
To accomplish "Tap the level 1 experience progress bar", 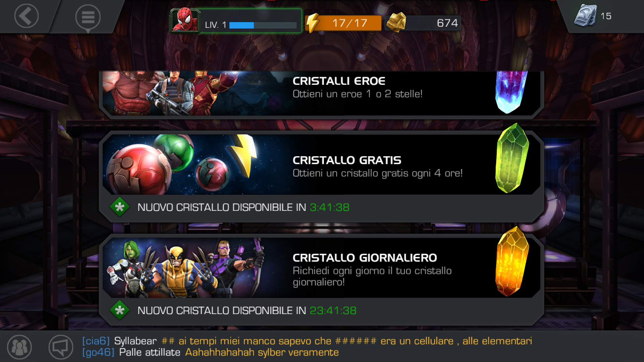I will pos(263,25).
